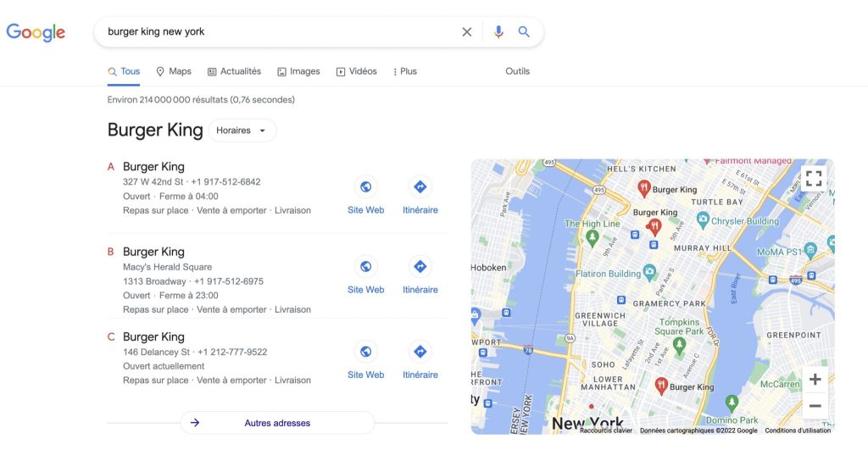Click the directions icon for 146 Delancey St
This screenshot has width=868, height=450.
pyautogui.click(x=420, y=352)
